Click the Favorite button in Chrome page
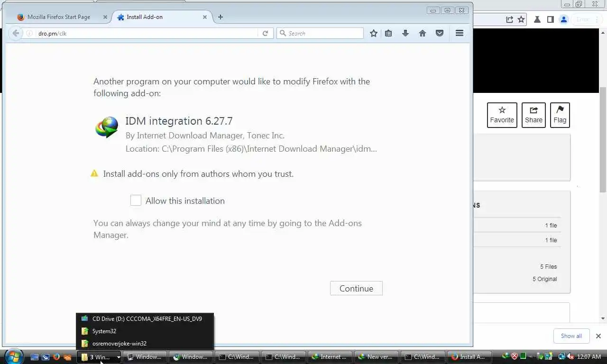The width and height of the screenshot is (607, 364). [502, 115]
